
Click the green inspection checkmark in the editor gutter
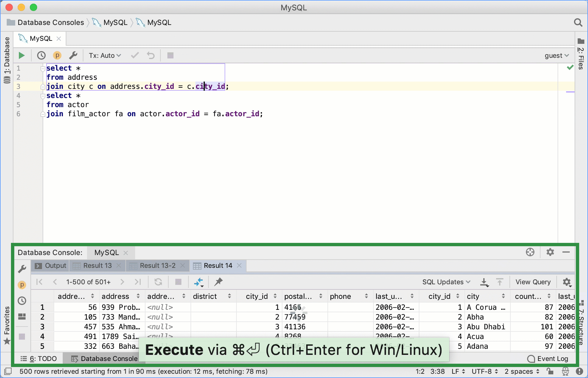(x=570, y=67)
